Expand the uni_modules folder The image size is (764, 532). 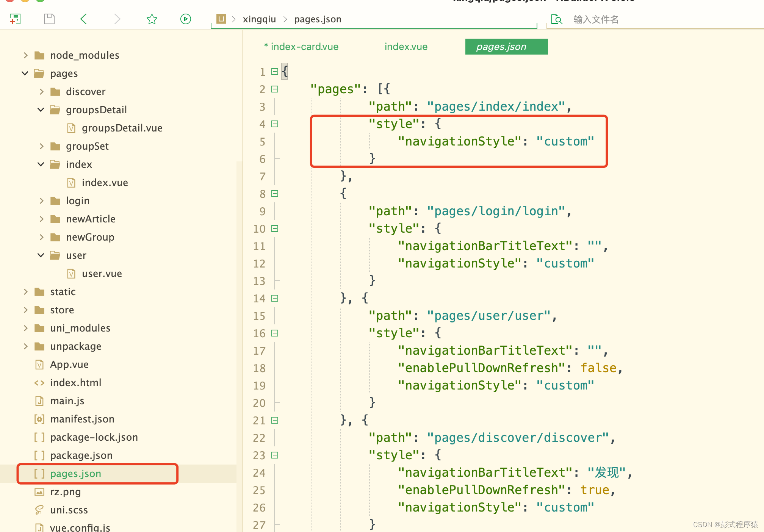coord(26,328)
